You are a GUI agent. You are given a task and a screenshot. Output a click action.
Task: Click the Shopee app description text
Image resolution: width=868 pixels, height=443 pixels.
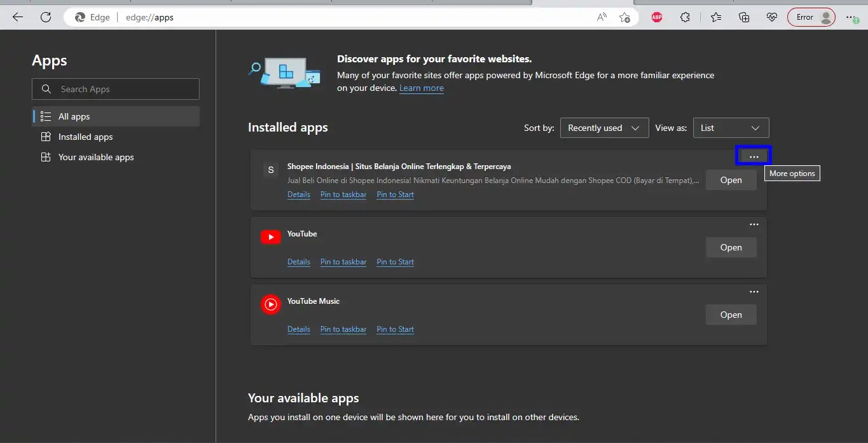point(493,181)
